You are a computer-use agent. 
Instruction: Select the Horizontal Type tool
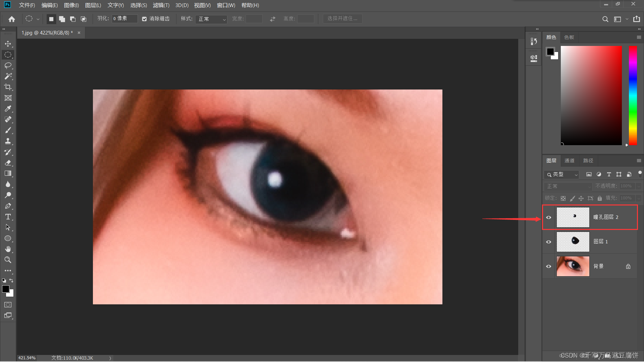[8, 217]
